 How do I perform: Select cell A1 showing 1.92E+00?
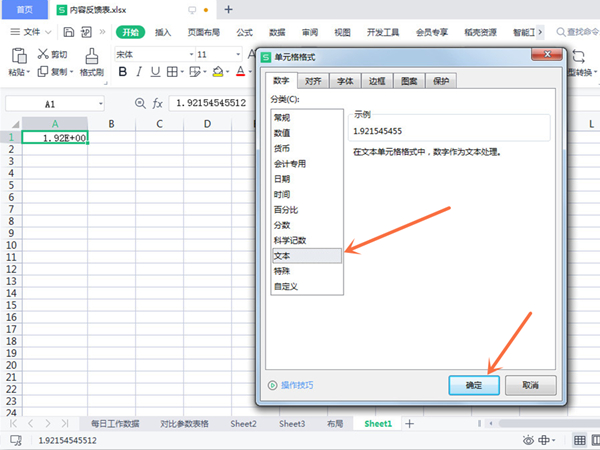pyautogui.click(x=55, y=137)
